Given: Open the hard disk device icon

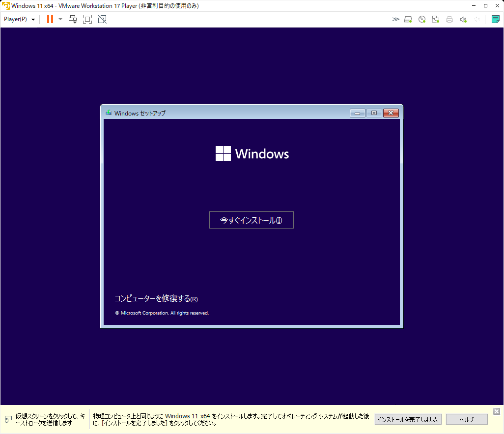Looking at the screenshot, I should (408, 19).
